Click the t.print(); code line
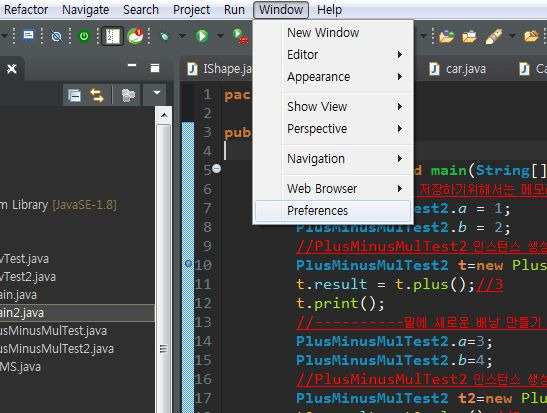Screen dimensions: 547x413 coord(340,303)
